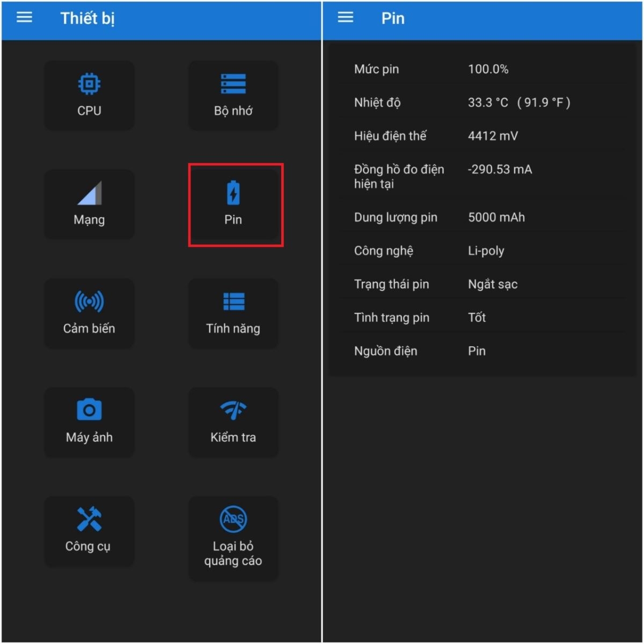Select the Tình trạng pin label

point(392,318)
